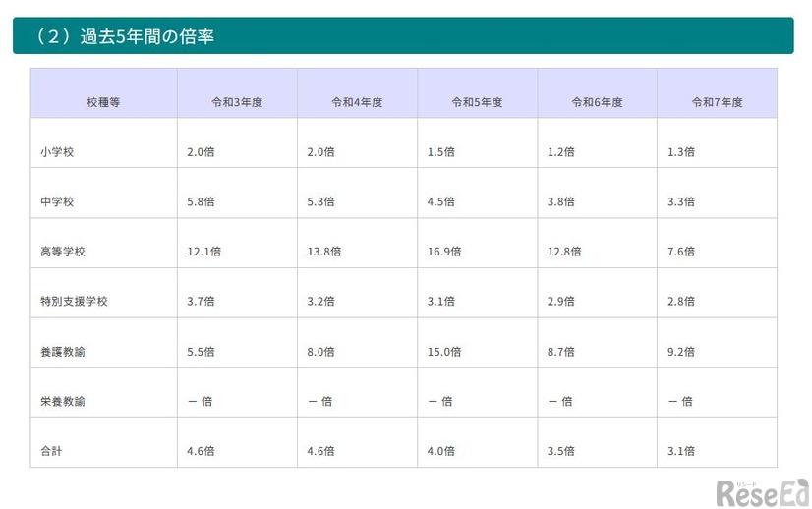This screenshot has width=812, height=509.
Task: Click 中学校 value 3.8倍
Action: (x=561, y=201)
